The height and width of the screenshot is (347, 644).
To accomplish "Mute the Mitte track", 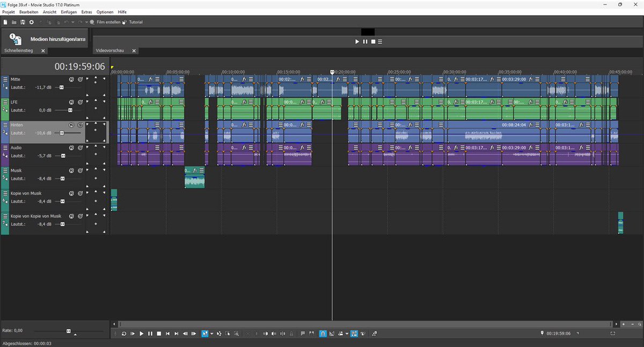I will (71, 79).
